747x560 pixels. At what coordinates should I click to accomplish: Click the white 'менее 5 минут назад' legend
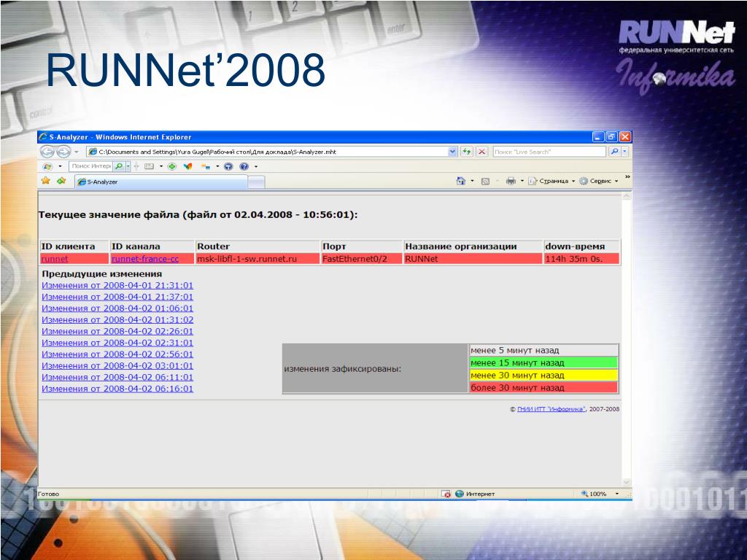(x=543, y=351)
